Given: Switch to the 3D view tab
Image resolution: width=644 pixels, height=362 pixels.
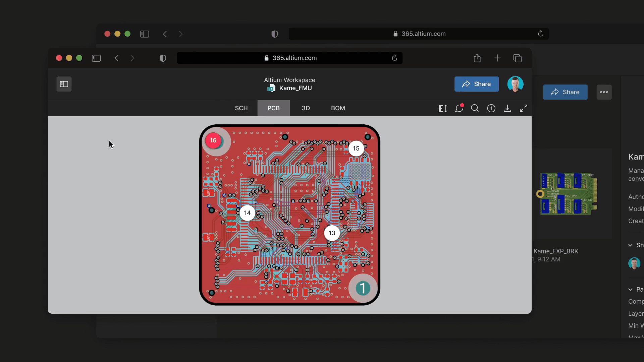Looking at the screenshot, I should tap(306, 108).
